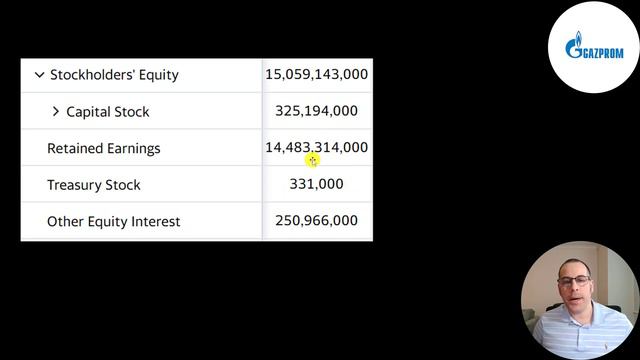Click the blue Gazprom flame emblem
This screenshot has width=640, height=360.
coord(578,38)
